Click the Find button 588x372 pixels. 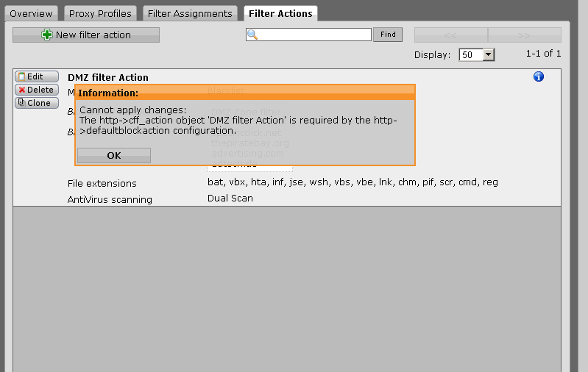coord(388,35)
